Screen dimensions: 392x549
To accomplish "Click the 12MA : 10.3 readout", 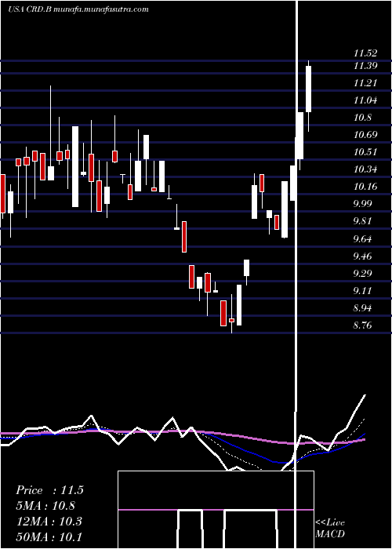I will pyautogui.click(x=49, y=522).
